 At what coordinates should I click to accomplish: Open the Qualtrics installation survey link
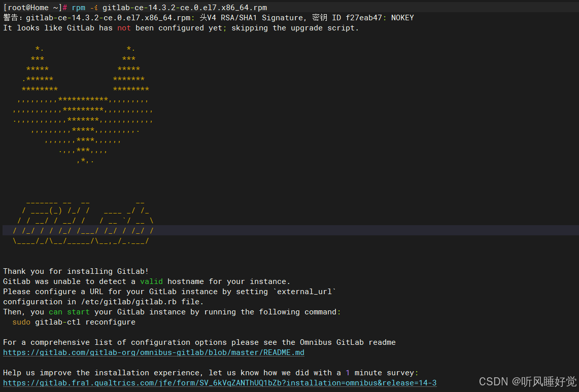tap(219, 383)
